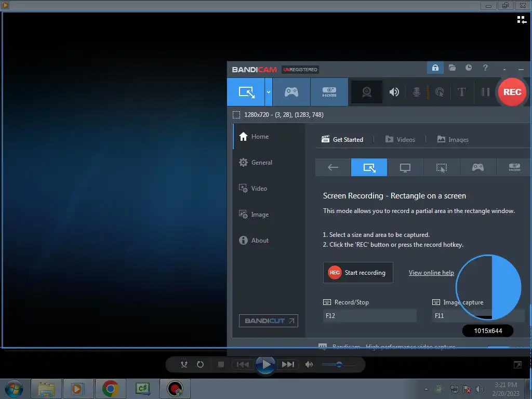Mute the media player volume
This screenshot has width=532, height=399.
pyautogui.click(x=309, y=364)
